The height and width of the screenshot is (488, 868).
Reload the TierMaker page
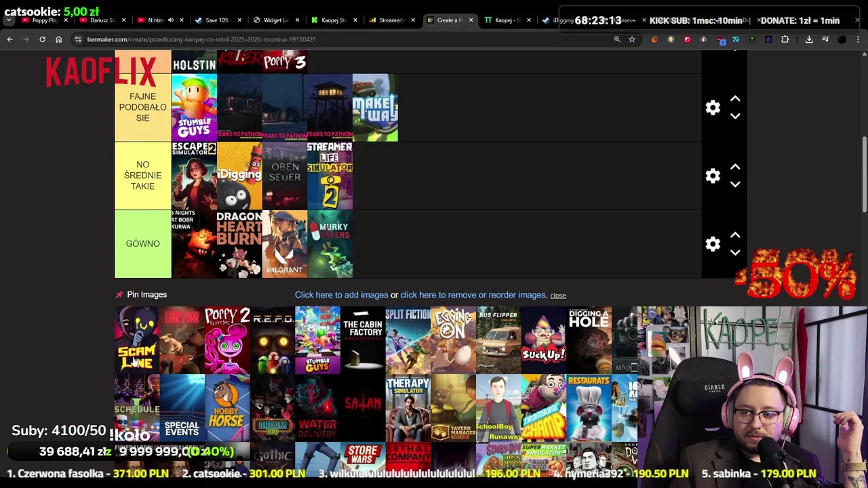click(42, 39)
